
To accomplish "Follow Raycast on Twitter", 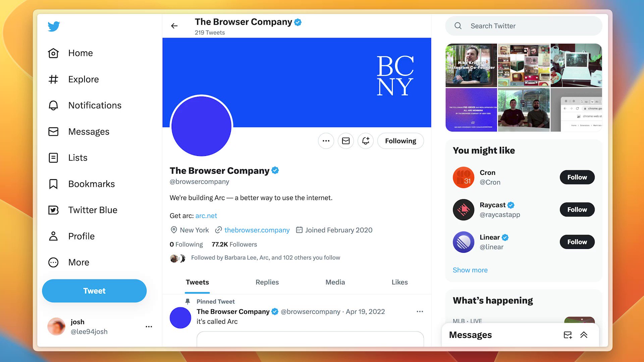I will click(577, 209).
